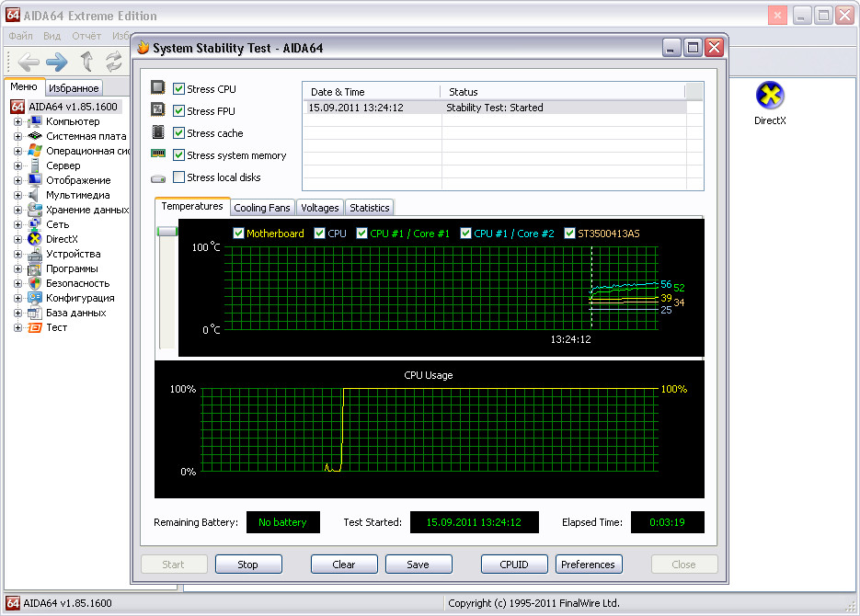Toggle Motherboard temperature graph checkbox

click(x=238, y=233)
